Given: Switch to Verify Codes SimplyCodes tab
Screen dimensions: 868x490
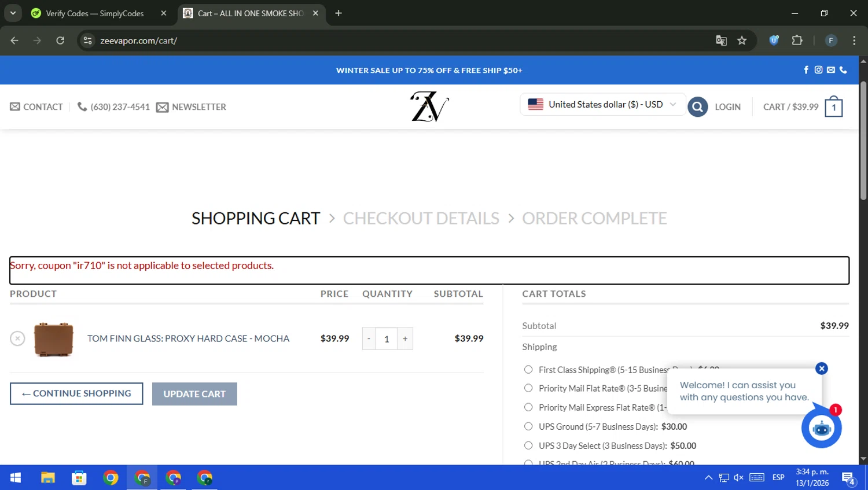Looking at the screenshot, I should (x=95, y=13).
